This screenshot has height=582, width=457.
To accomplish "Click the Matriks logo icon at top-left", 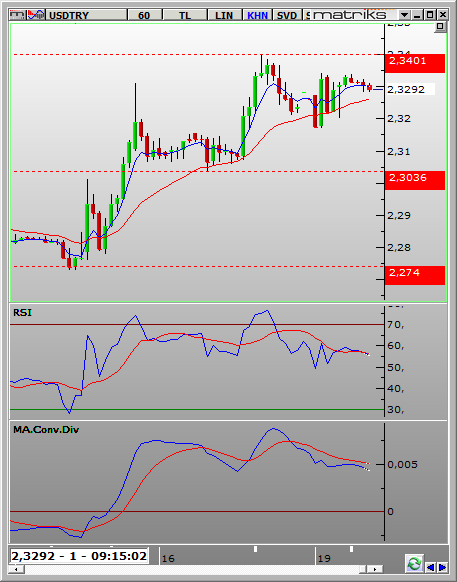I will coord(18,15).
